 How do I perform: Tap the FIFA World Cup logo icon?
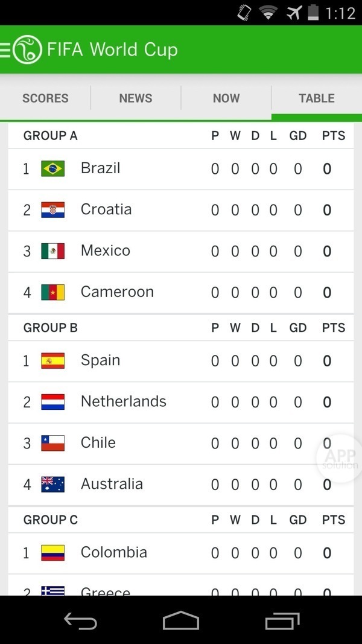(28, 49)
